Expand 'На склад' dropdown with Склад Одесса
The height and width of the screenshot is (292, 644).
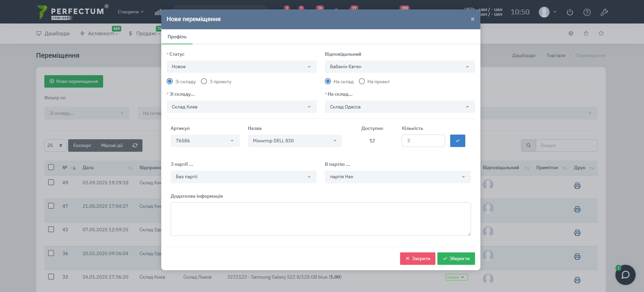[x=399, y=107]
